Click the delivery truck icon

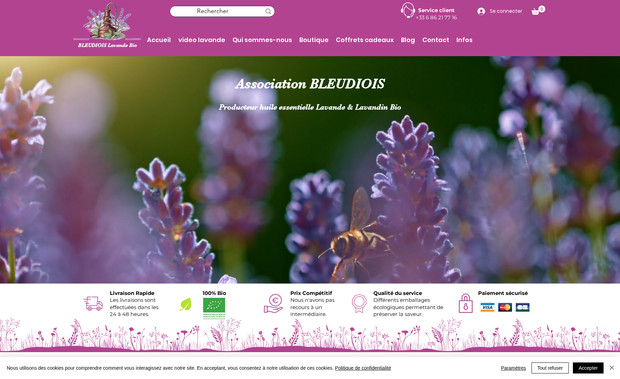[x=93, y=304]
